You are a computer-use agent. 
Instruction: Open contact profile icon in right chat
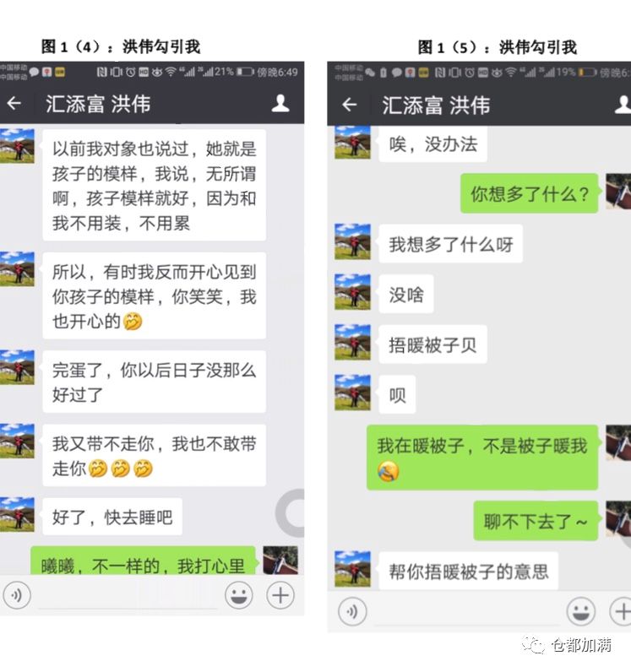[x=623, y=105]
